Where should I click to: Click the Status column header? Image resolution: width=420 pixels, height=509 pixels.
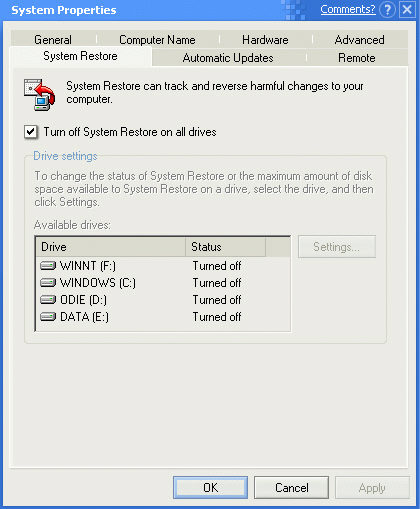click(x=226, y=247)
